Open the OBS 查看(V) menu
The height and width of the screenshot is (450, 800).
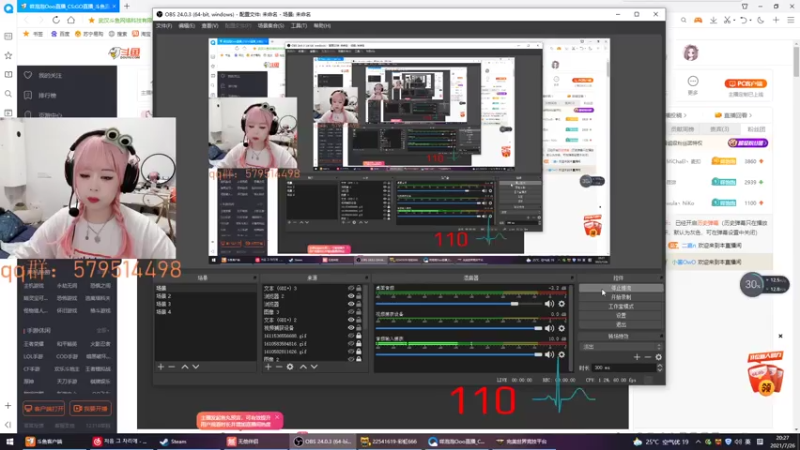[210, 26]
